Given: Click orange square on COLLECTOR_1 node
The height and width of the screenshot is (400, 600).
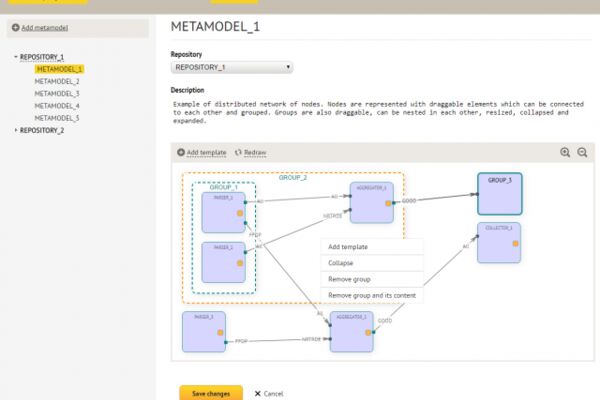Looking at the screenshot, I should [x=515, y=243].
